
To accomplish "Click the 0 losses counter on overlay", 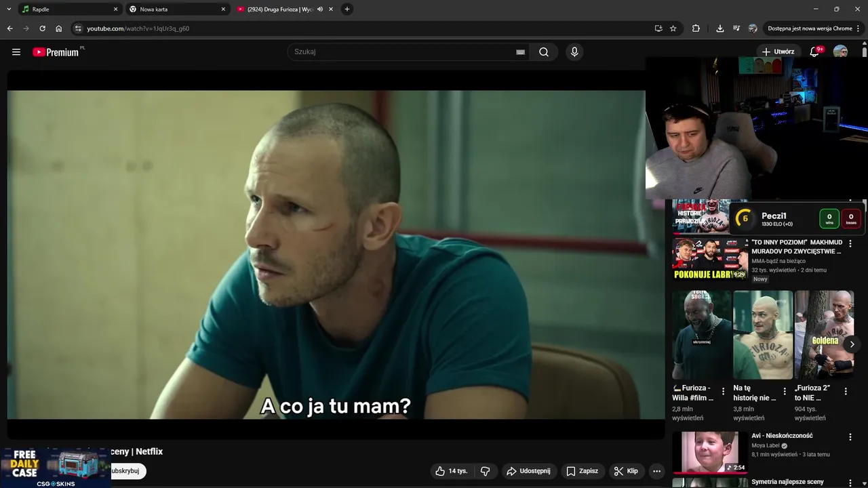I will point(851,218).
